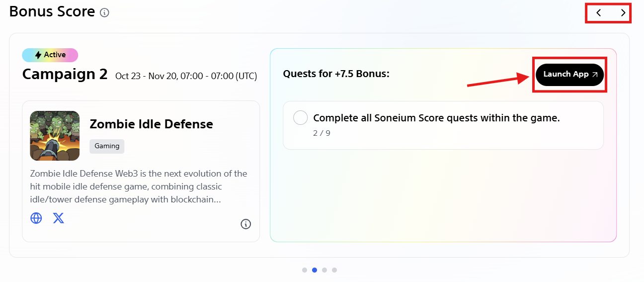Click the Gaming category tag
The image size is (644, 282).
pyautogui.click(x=107, y=146)
